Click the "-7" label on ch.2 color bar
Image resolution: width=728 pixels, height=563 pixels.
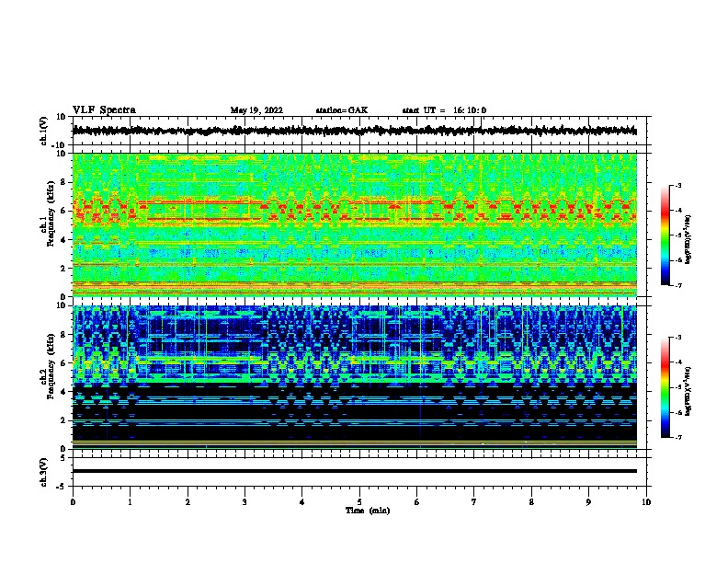[x=677, y=437]
